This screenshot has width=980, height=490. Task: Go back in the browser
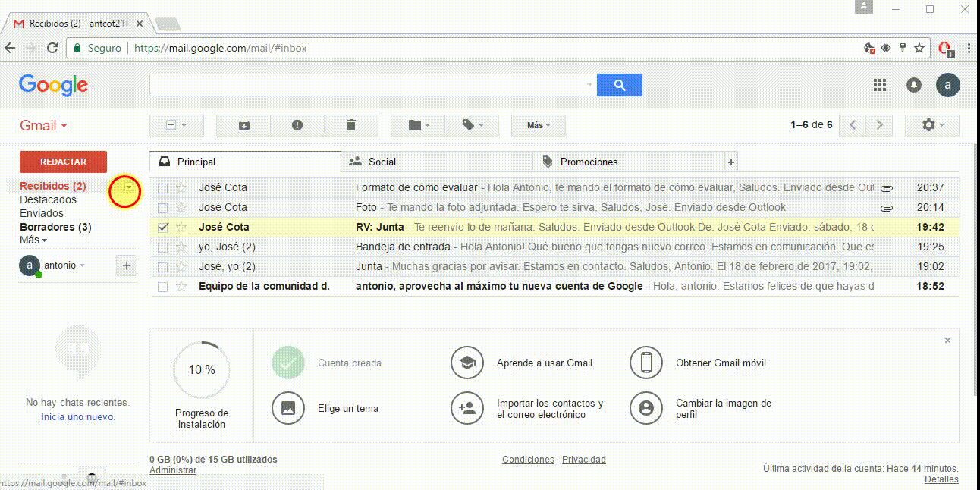coord(10,48)
